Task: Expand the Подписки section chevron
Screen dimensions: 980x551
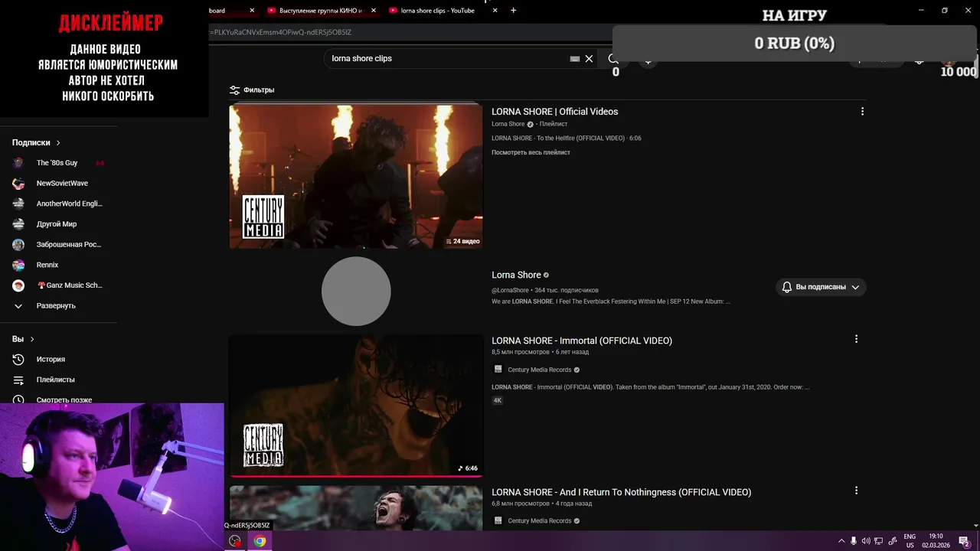Action: click(x=58, y=143)
